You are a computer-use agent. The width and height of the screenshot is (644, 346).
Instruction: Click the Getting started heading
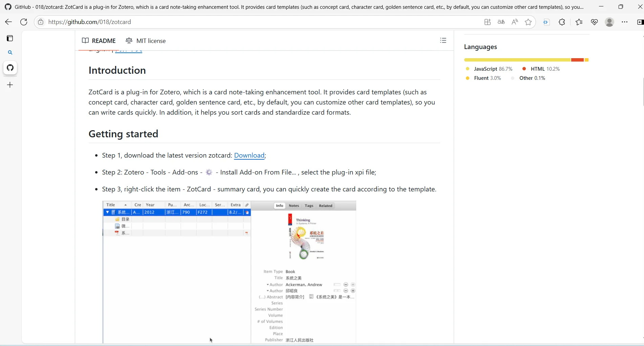[x=123, y=134]
